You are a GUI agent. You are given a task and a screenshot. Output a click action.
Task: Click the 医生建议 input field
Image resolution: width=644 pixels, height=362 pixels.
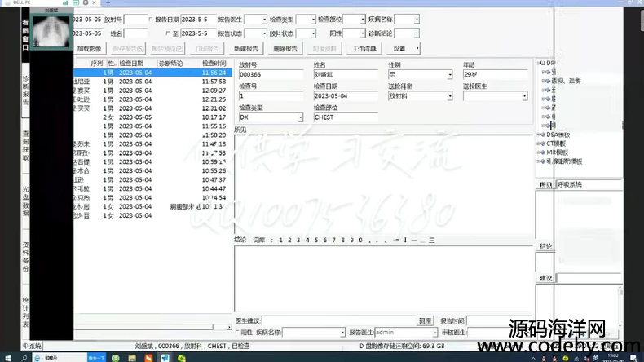(x=339, y=320)
